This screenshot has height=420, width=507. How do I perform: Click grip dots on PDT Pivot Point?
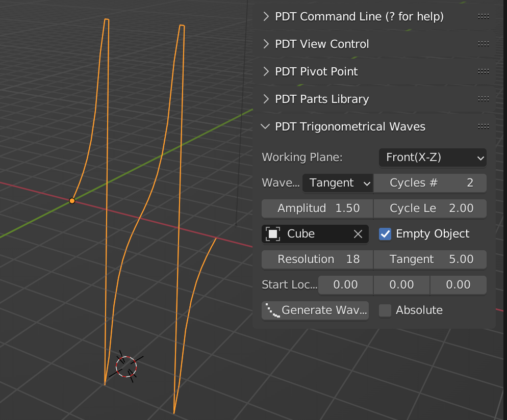point(483,72)
